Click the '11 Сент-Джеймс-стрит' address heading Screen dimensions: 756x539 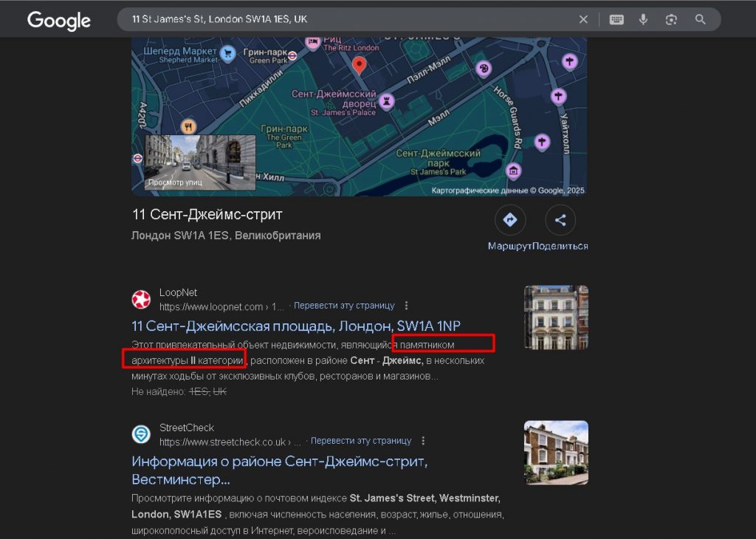point(207,215)
